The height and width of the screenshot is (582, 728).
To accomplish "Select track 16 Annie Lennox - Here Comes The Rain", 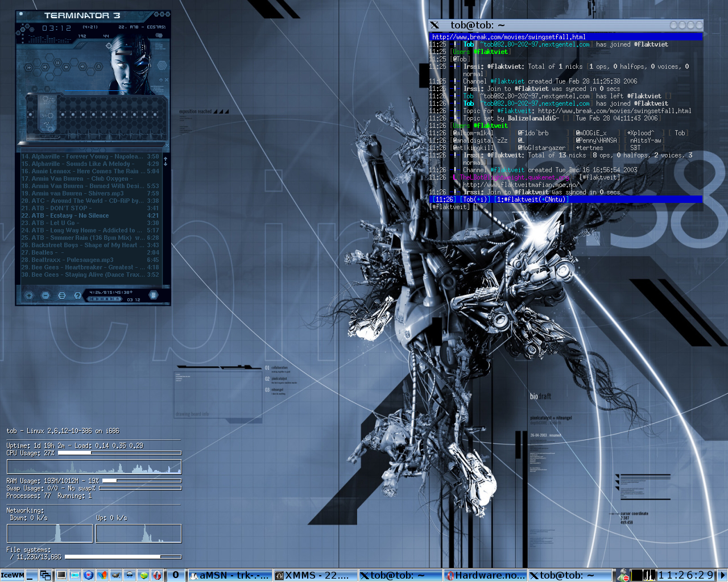I will [90, 171].
